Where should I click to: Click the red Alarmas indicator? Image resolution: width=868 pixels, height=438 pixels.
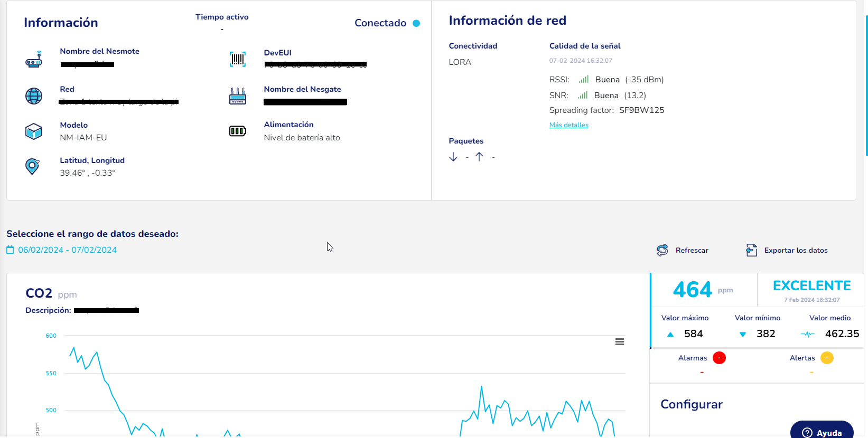pos(719,358)
